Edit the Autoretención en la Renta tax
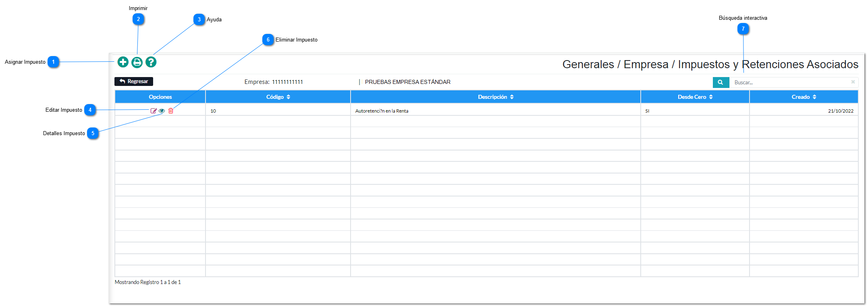 (x=154, y=111)
